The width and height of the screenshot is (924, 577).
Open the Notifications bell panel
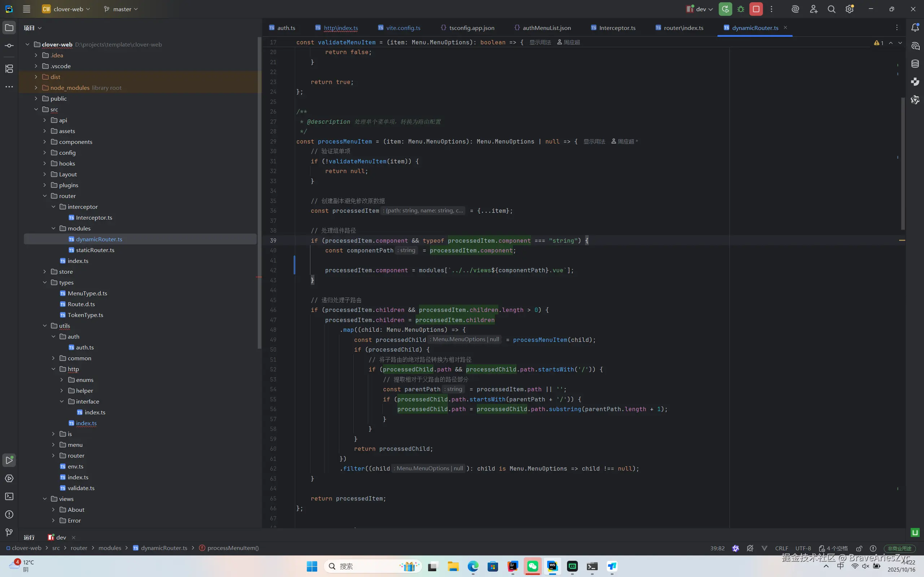(915, 27)
